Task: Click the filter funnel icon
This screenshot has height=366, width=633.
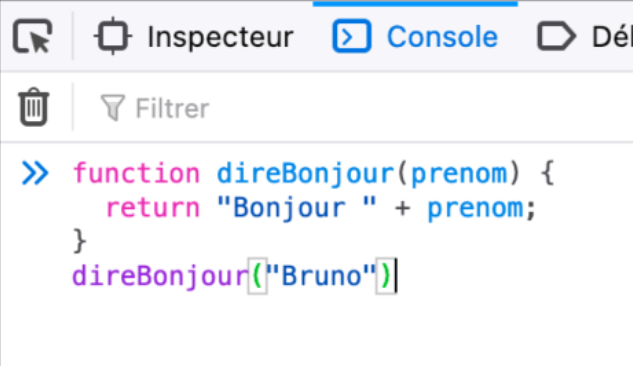Action: (x=113, y=107)
